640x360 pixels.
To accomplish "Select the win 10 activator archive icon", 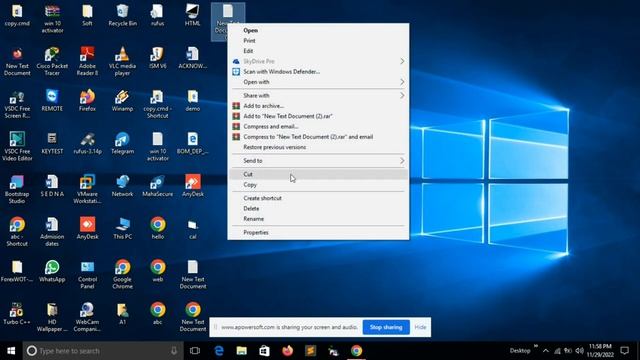I will click(x=52, y=19).
